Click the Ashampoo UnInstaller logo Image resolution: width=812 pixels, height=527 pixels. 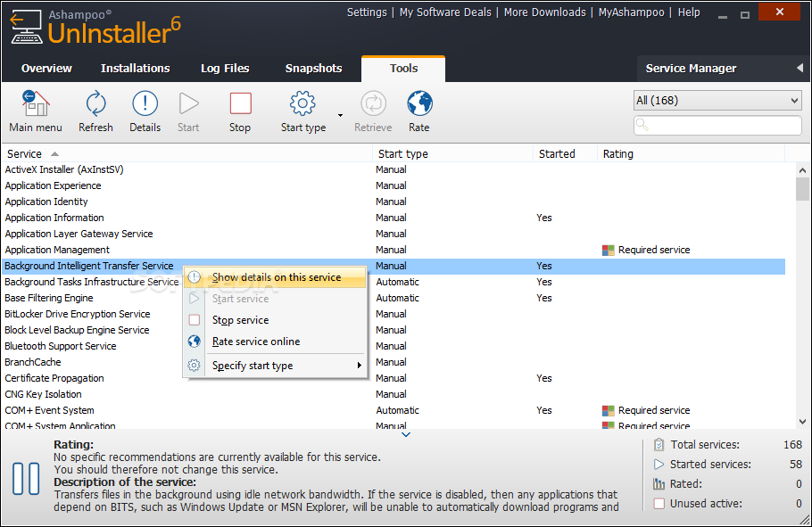[x=95, y=29]
